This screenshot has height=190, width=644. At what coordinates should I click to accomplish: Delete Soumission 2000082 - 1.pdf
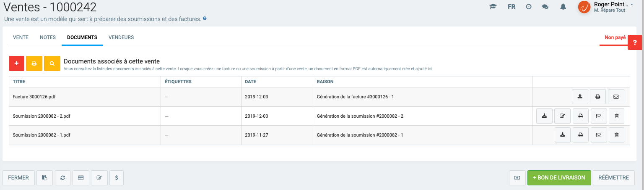coord(616,135)
